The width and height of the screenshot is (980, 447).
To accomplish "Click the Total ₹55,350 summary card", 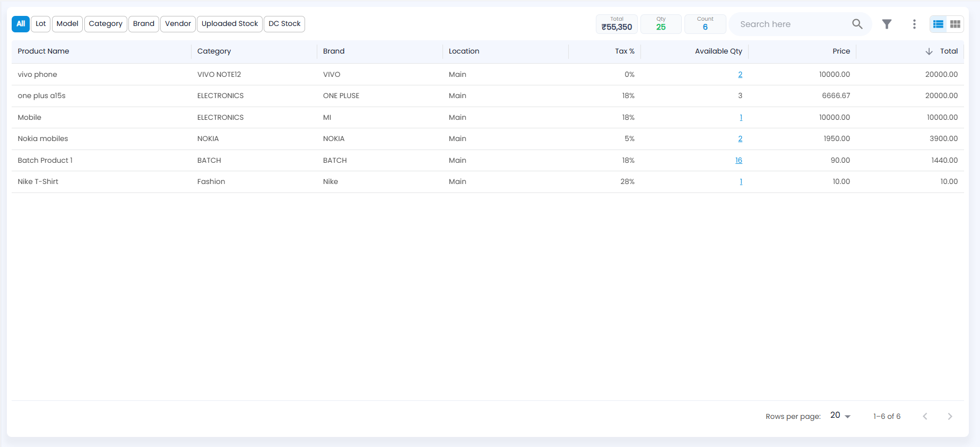I will click(x=617, y=24).
